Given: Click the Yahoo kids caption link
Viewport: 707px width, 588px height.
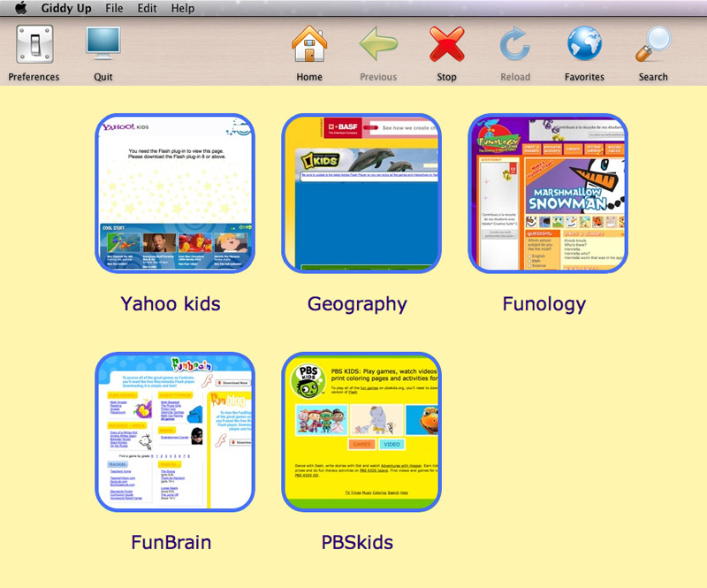Looking at the screenshot, I should click(171, 303).
